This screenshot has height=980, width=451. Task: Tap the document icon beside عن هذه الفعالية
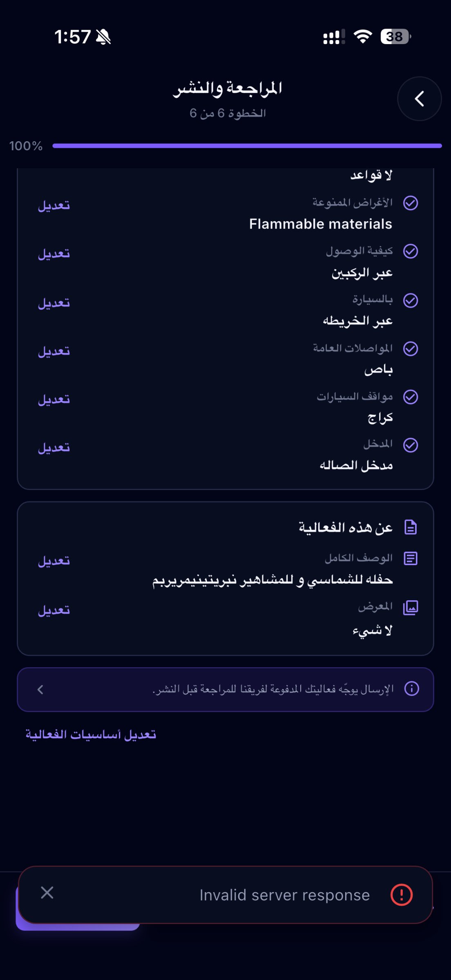coord(411,527)
